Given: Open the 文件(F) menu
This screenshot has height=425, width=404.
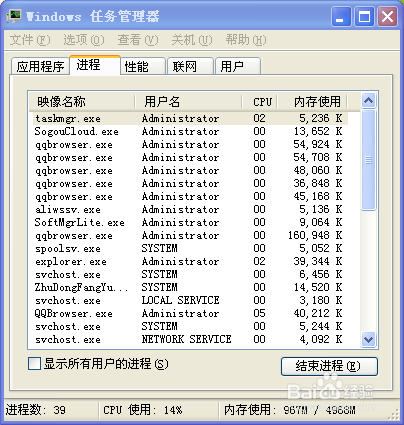Looking at the screenshot, I should click(30, 40).
